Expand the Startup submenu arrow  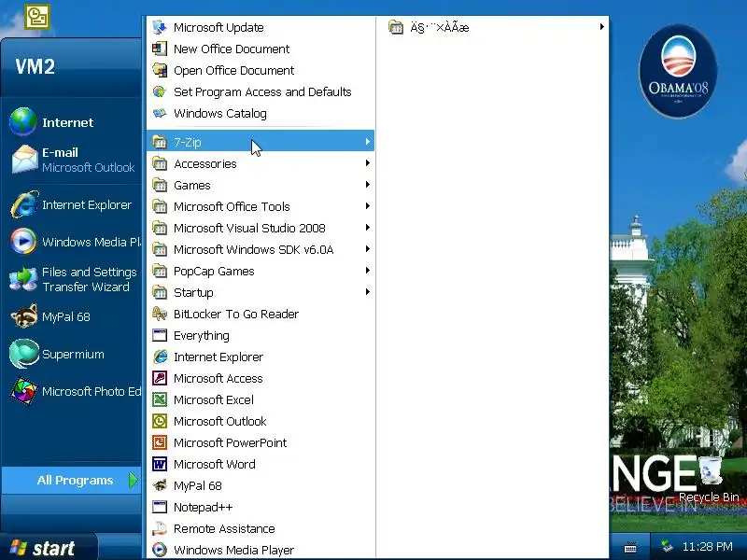(367, 291)
